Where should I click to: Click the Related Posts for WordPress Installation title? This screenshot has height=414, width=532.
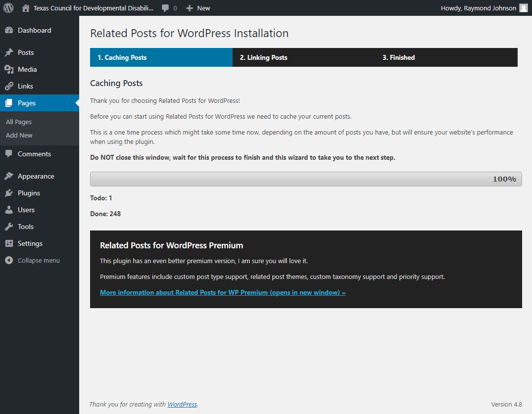[190, 33]
